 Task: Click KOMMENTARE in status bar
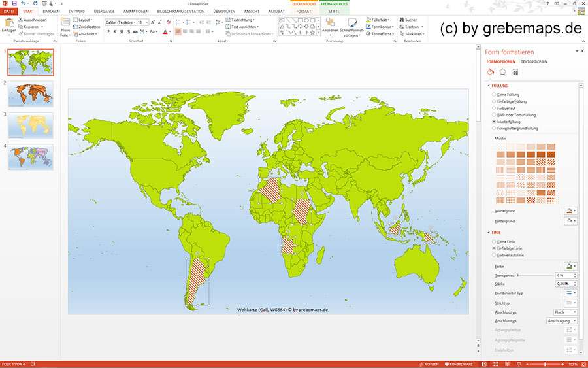[459, 364]
